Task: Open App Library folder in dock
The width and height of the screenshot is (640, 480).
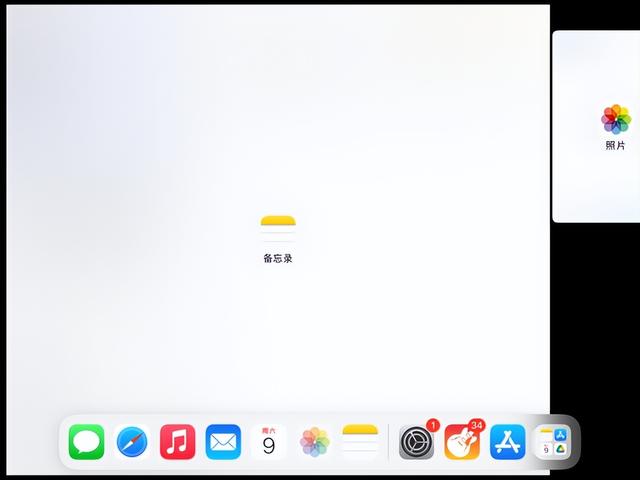Action: 552,442
